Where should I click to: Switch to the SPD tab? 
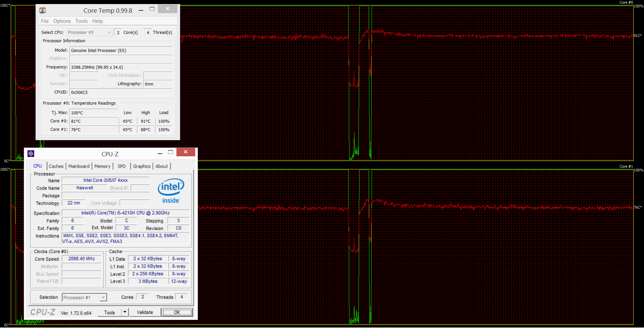pyautogui.click(x=121, y=166)
